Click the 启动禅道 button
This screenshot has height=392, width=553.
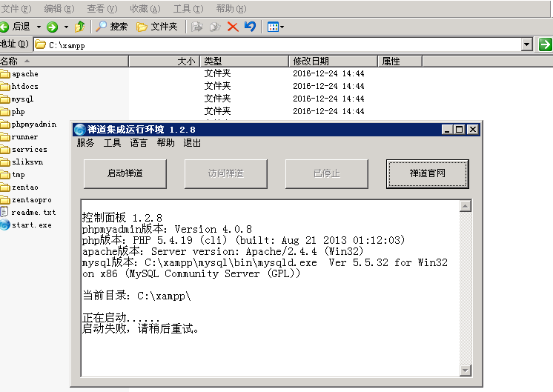click(125, 173)
